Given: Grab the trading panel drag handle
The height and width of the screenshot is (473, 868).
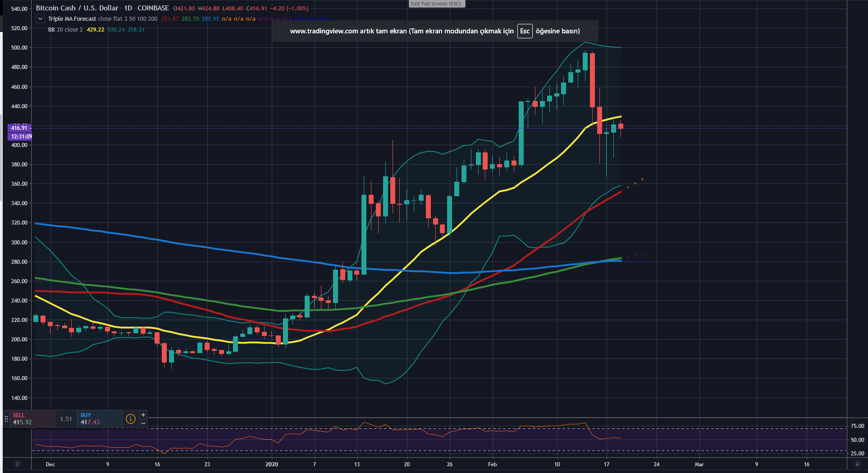Looking at the screenshot, I should pos(6,419).
